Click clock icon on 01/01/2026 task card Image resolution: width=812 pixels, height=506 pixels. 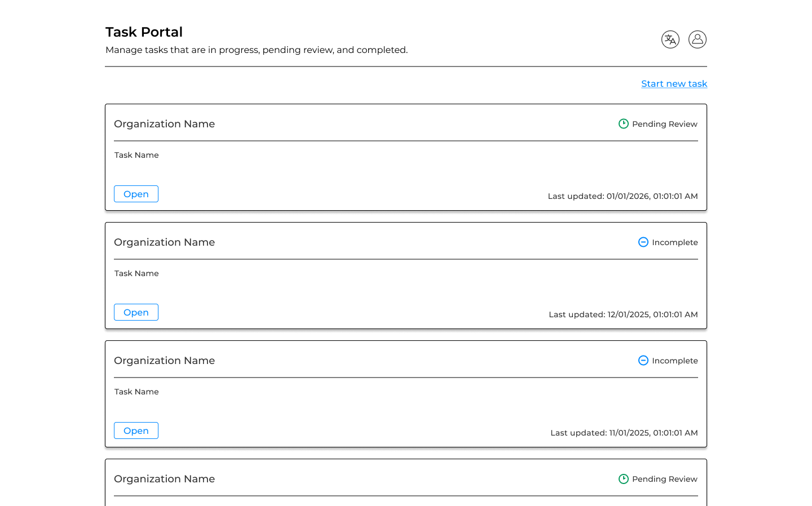tap(624, 124)
